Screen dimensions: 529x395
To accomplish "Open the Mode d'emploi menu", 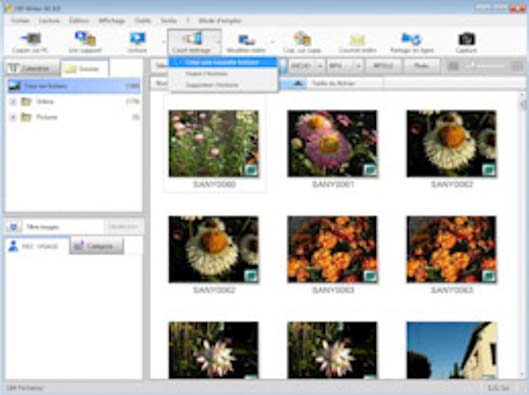I will click(x=220, y=21).
